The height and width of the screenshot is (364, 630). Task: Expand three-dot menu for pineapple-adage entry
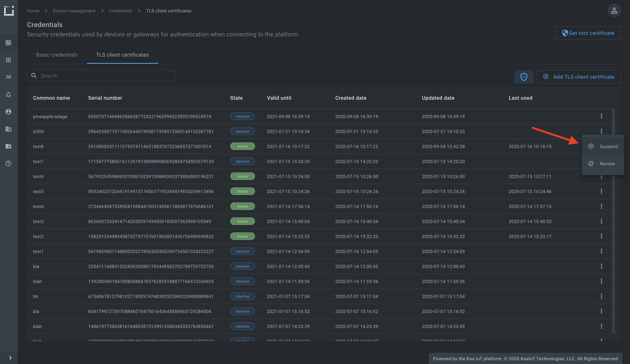[602, 116]
